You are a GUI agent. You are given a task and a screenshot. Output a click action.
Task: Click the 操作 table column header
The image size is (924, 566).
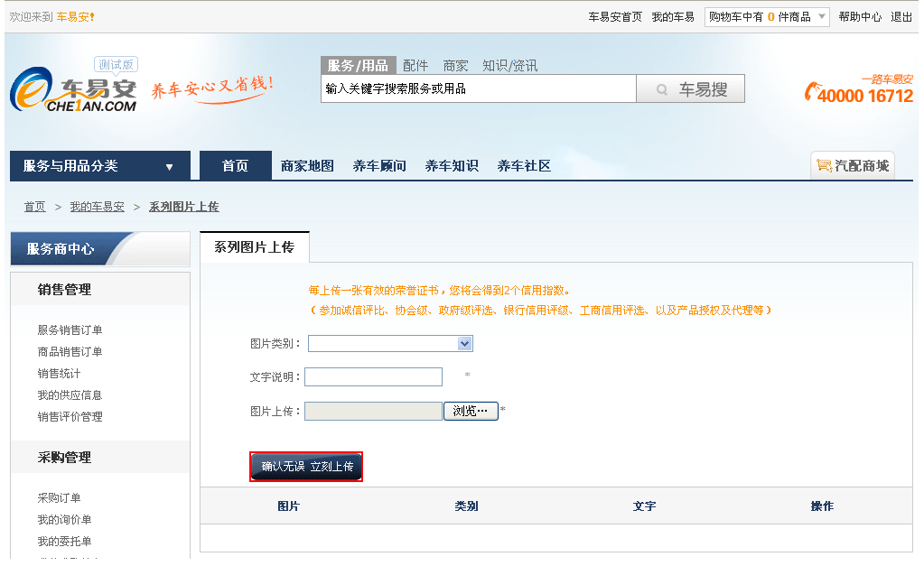coord(823,506)
